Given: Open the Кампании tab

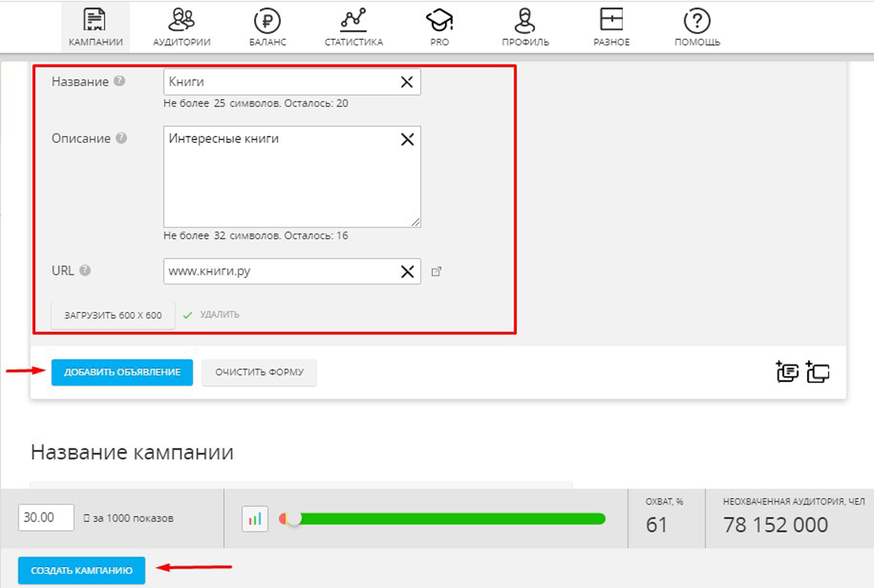Looking at the screenshot, I should pyautogui.click(x=95, y=27).
